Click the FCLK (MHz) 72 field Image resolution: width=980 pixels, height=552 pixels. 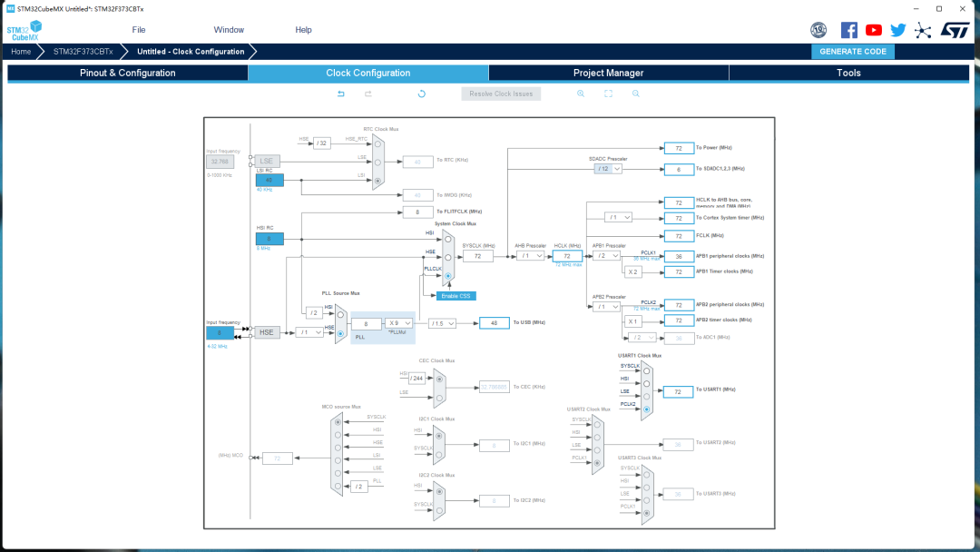point(679,236)
